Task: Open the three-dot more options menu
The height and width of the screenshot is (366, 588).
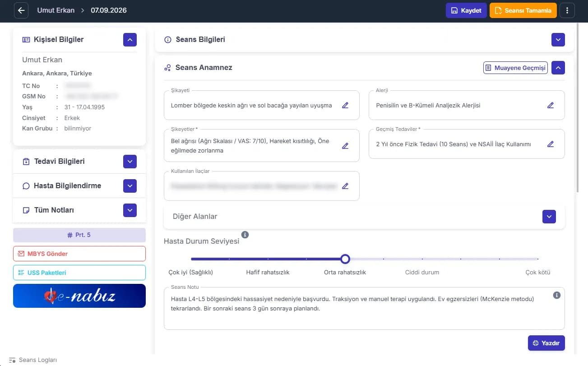Action: pyautogui.click(x=567, y=10)
